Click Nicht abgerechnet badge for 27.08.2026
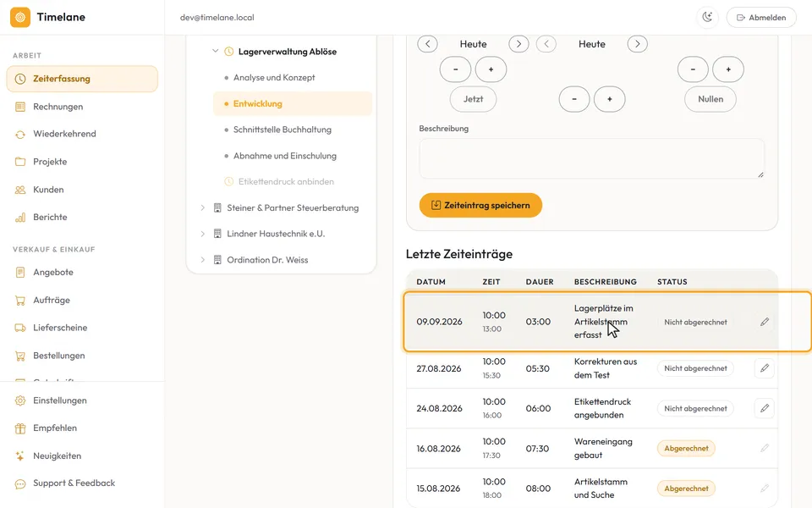The height and width of the screenshot is (508, 812). [695, 368]
